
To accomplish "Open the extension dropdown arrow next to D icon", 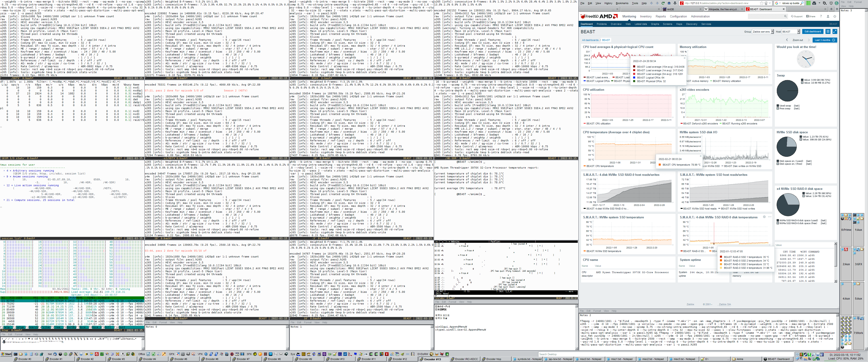I will [x=819, y=3].
